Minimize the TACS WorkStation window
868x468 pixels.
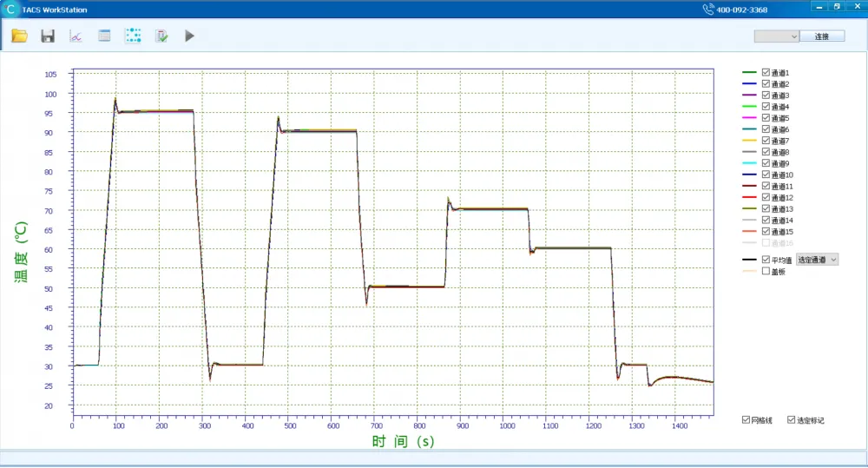[x=819, y=7]
